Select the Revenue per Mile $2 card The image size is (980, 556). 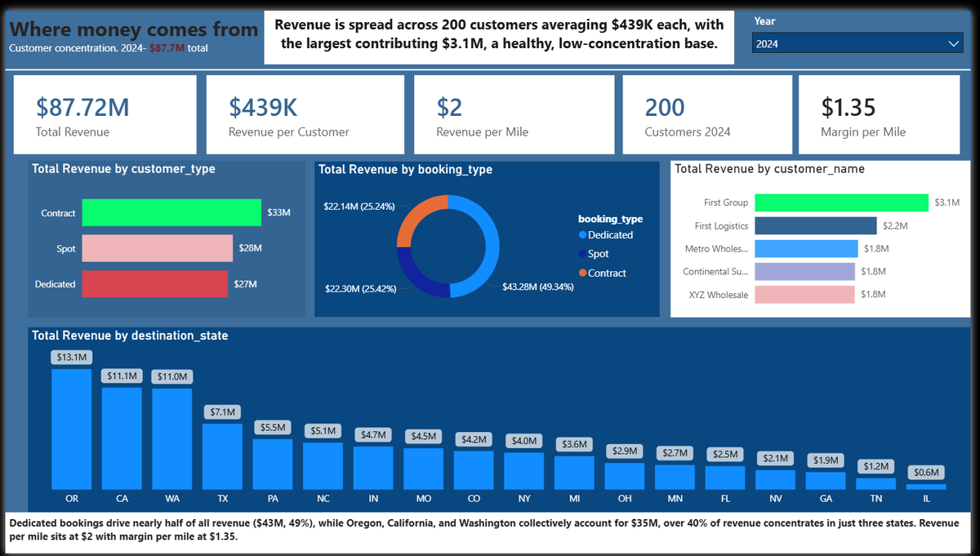[514, 115]
